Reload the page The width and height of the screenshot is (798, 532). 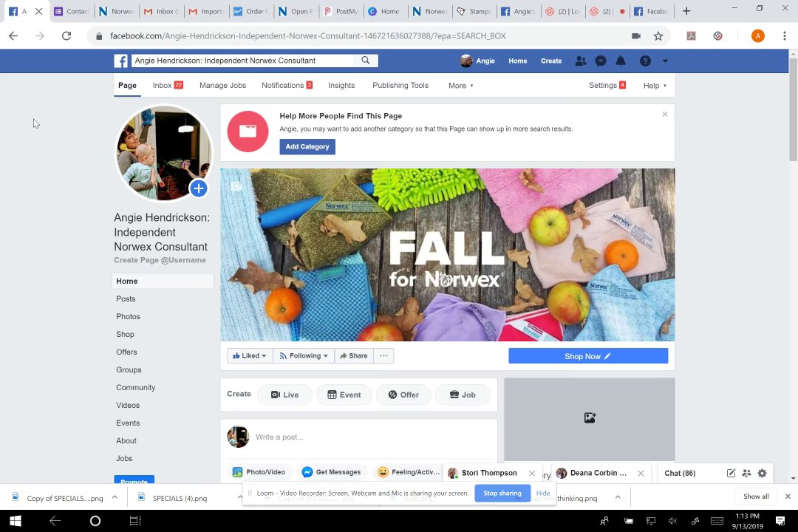click(x=66, y=36)
